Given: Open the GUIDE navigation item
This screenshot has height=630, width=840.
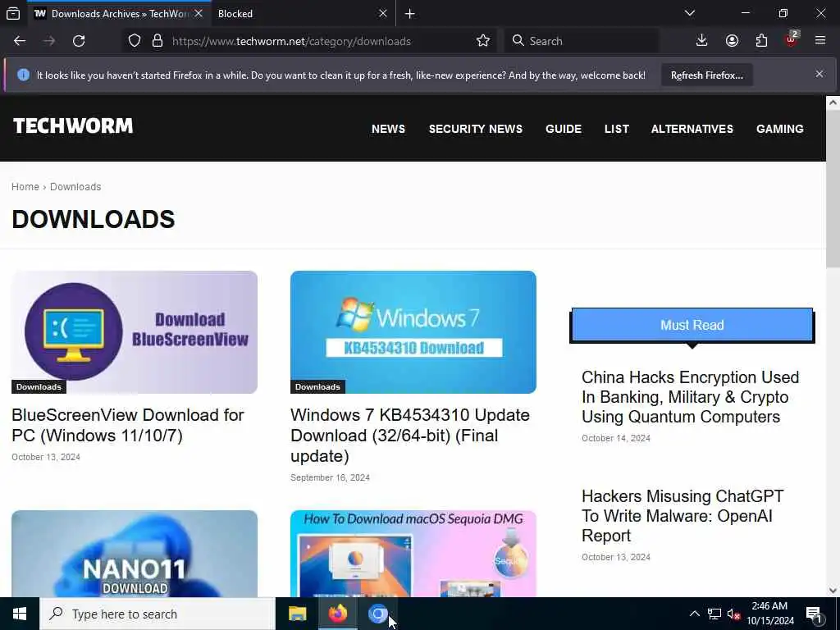Looking at the screenshot, I should 564,129.
